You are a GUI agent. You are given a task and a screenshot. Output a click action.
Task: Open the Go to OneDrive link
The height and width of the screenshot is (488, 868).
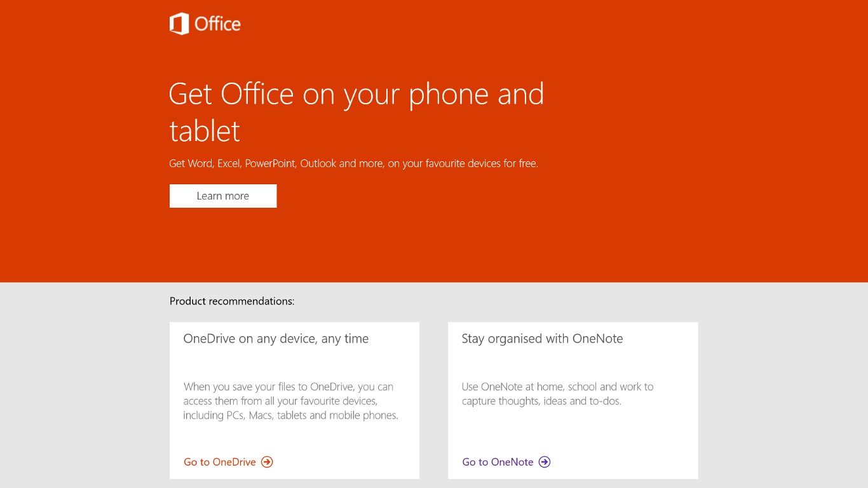(x=220, y=462)
